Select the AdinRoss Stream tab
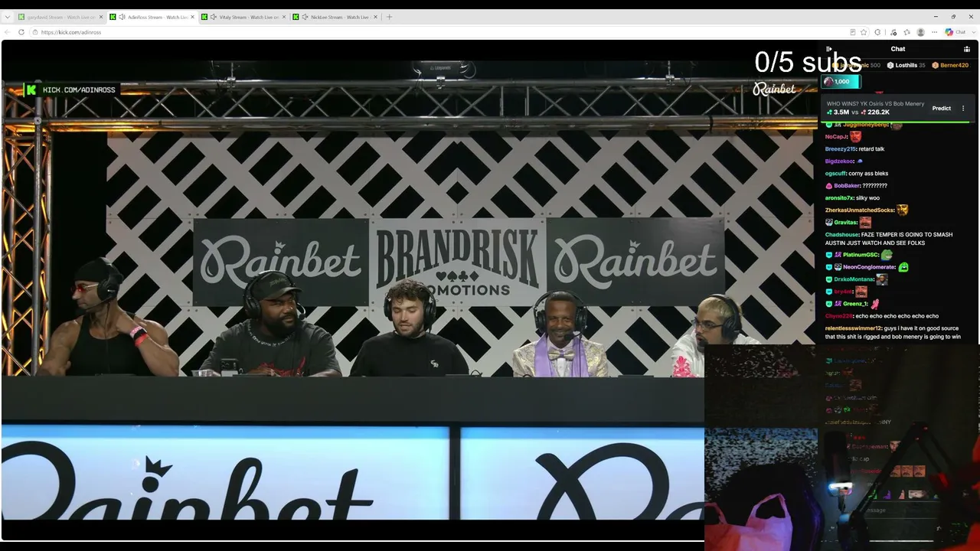 point(152,17)
